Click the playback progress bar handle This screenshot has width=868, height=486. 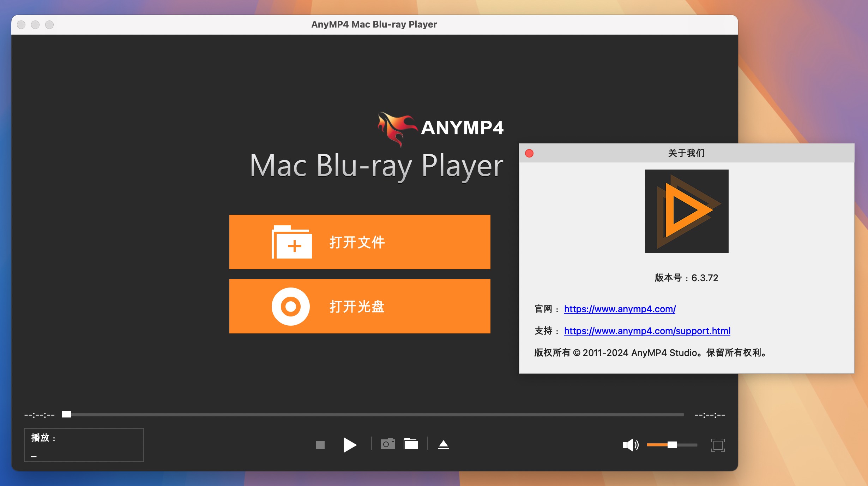[x=67, y=414]
